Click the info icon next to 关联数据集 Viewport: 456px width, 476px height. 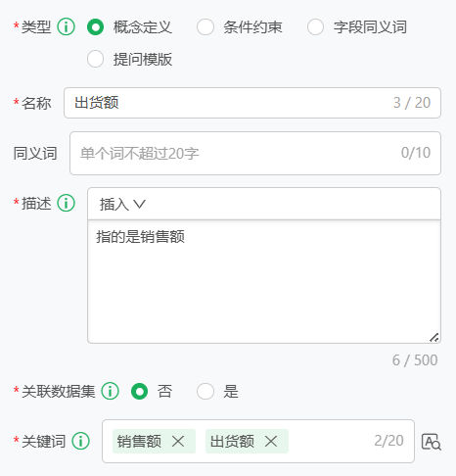click(x=110, y=391)
